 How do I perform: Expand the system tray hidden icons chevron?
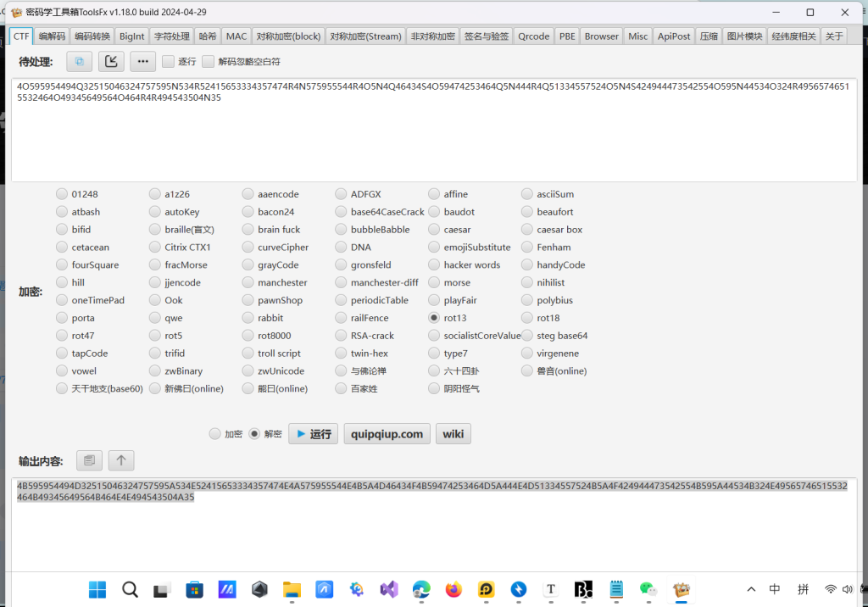tap(751, 589)
